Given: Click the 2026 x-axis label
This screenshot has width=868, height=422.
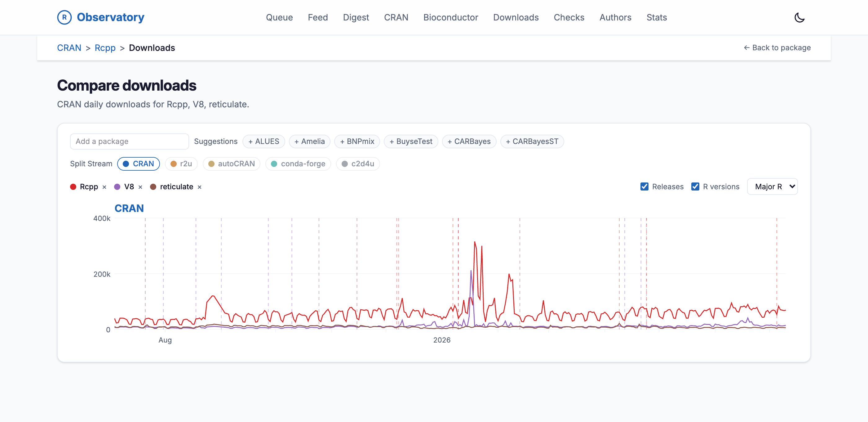Looking at the screenshot, I should point(442,340).
